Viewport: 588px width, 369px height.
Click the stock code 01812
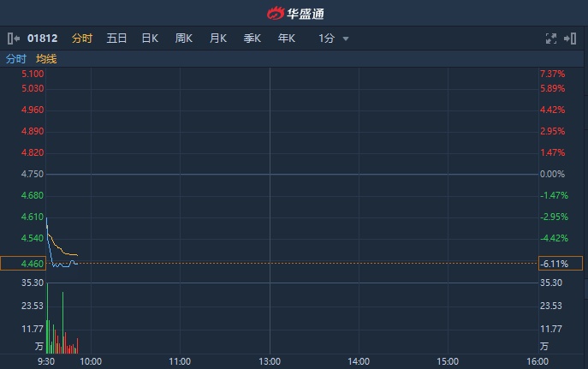click(x=43, y=39)
